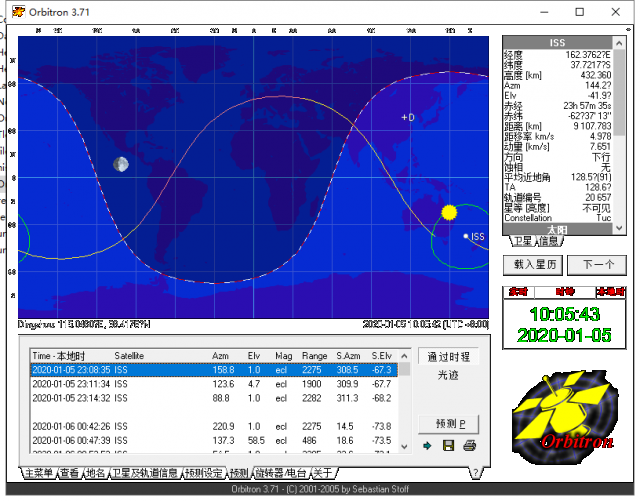Click range value 486 in prediction list
The image size is (640, 501).
[309, 441]
